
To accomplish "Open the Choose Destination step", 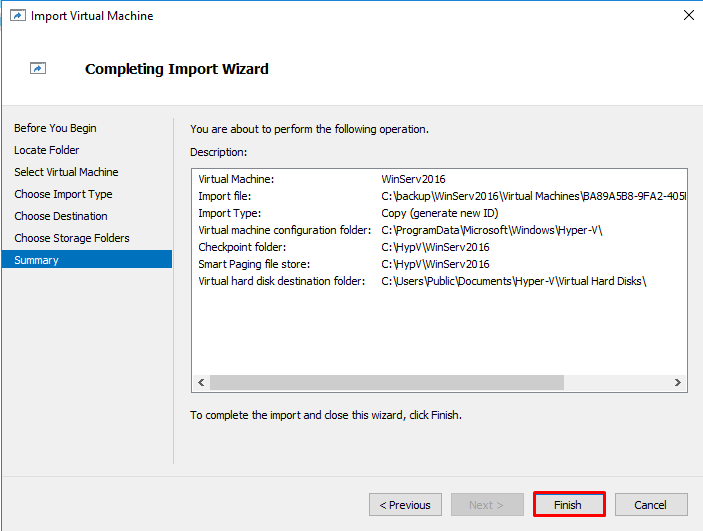I will tap(61, 216).
